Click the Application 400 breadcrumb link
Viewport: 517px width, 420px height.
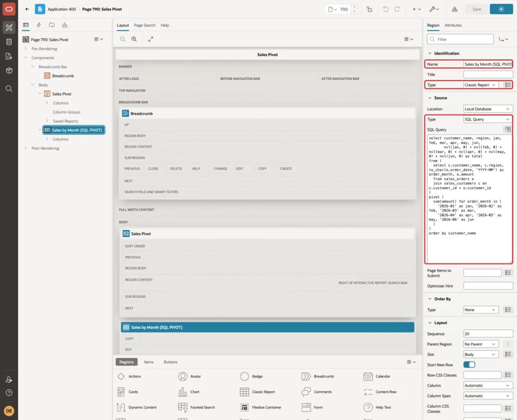pos(62,9)
